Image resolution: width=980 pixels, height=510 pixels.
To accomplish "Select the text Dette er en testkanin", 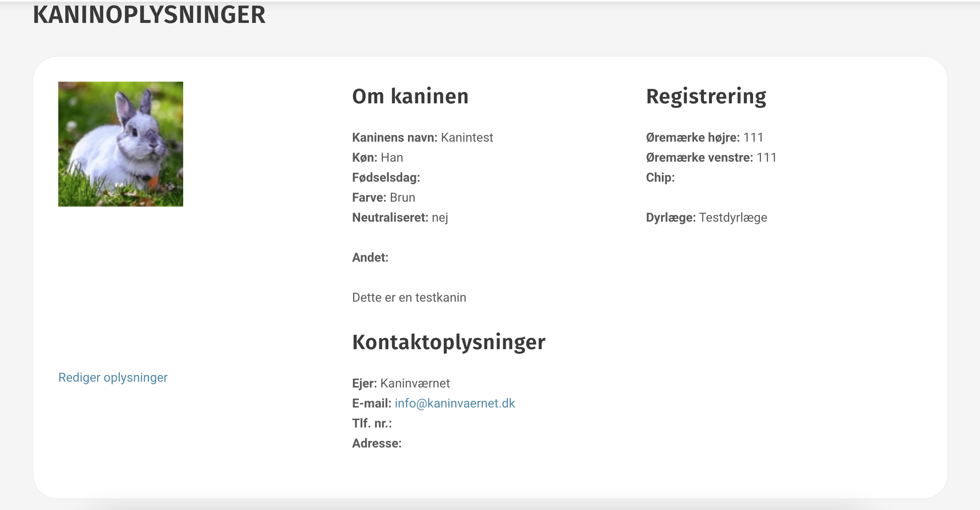I will [409, 297].
